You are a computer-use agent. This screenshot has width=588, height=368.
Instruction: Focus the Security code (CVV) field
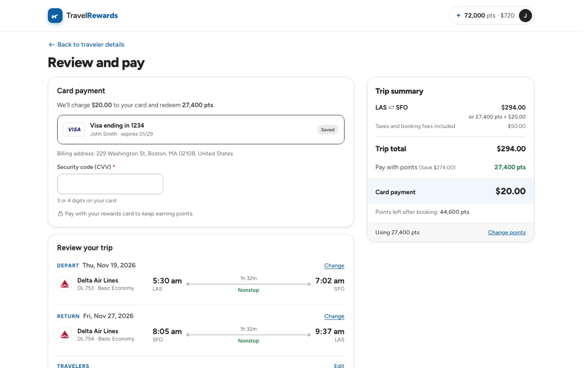point(110,184)
